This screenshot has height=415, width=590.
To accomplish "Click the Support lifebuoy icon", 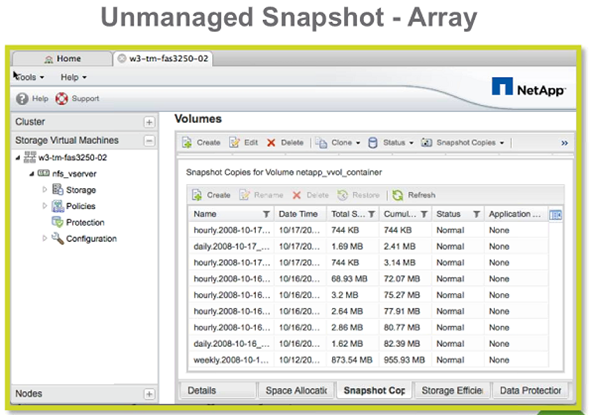I will (62, 99).
